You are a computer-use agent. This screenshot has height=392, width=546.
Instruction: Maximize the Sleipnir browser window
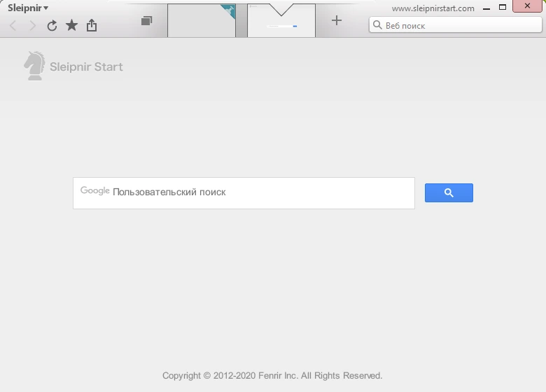pyautogui.click(x=503, y=7)
